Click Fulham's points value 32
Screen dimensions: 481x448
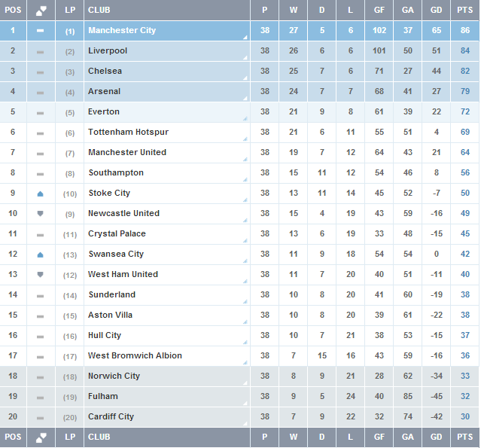(x=465, y=396)
